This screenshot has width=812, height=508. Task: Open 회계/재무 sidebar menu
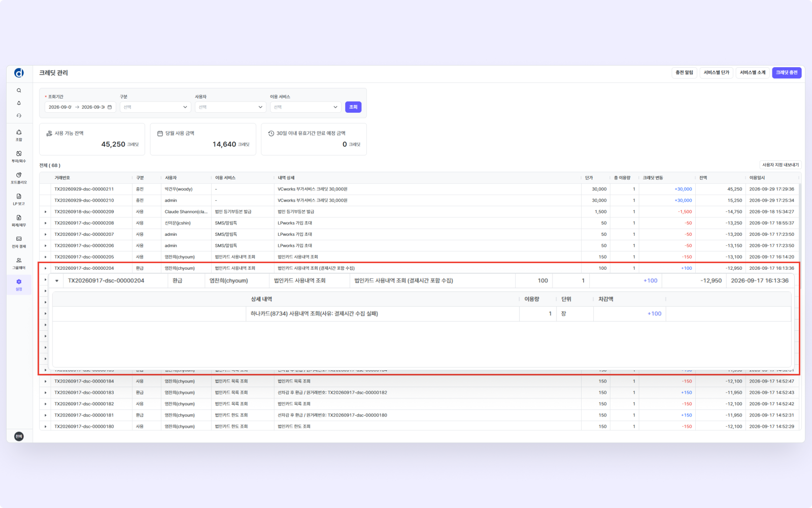pos(19,220)
